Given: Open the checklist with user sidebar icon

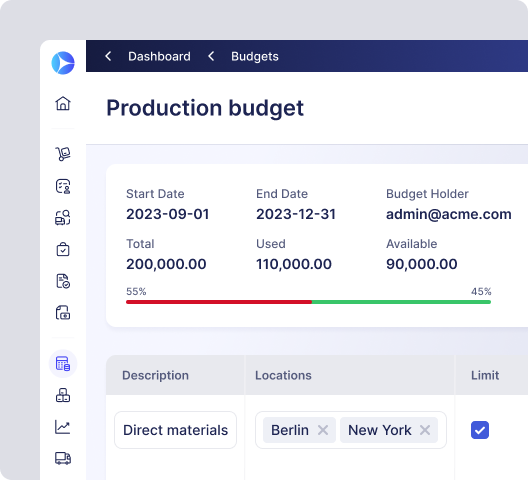Looking at the screenshot, I should click(63, 186).
